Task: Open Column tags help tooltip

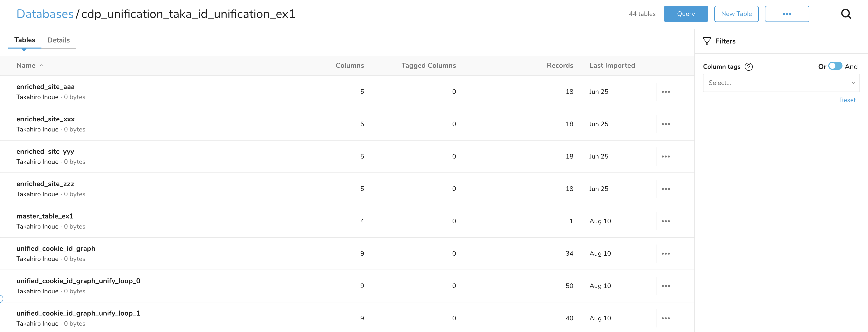Action: 749,67
